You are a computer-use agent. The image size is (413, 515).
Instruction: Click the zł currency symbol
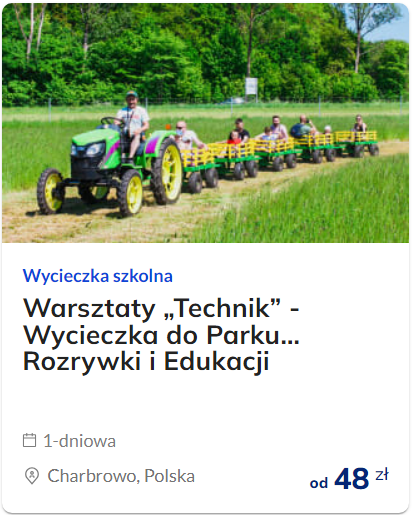[x=382, y=475]
